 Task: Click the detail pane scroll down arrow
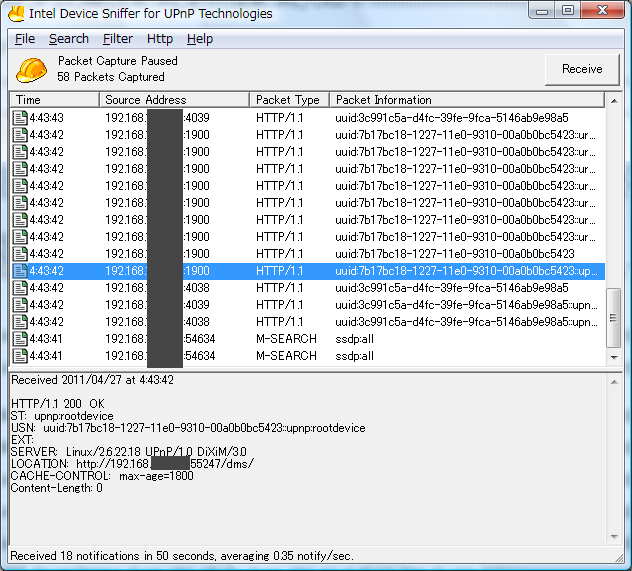(614, 537)
